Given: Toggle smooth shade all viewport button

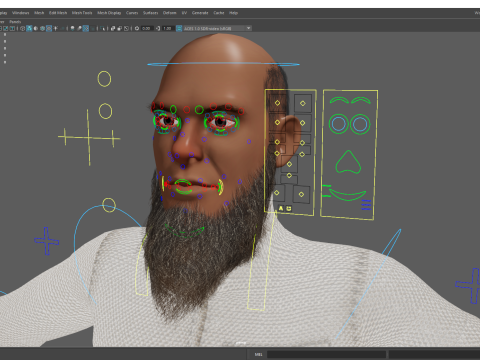Looking at the screenshot, I should [29, 28].
